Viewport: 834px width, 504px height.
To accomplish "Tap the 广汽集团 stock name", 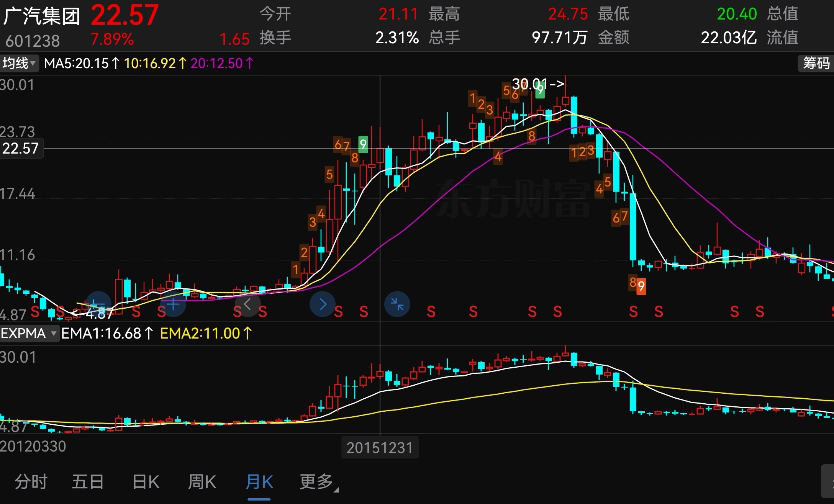I will point(42,16).
